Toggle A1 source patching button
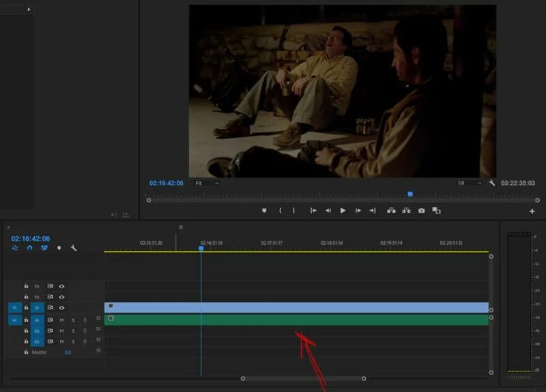 [x=14, y=320]
